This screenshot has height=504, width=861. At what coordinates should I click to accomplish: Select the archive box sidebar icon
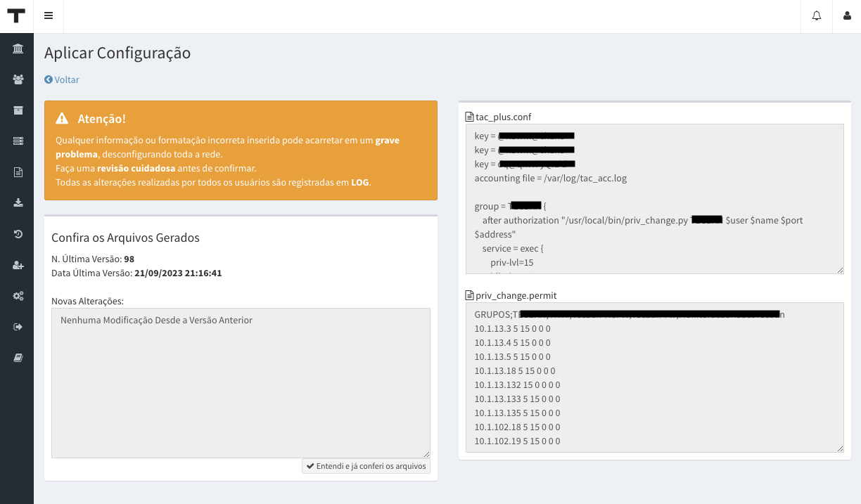18,110
